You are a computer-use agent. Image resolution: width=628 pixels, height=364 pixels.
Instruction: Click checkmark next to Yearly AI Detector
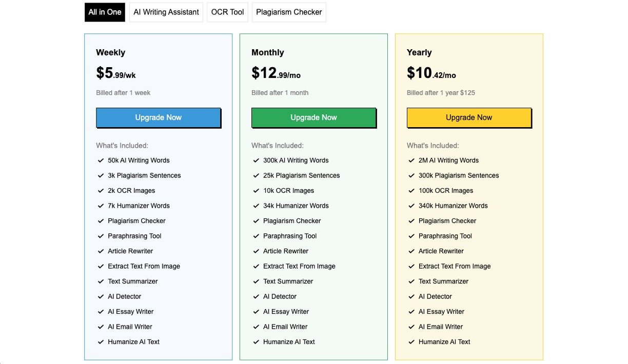(411, 296)
